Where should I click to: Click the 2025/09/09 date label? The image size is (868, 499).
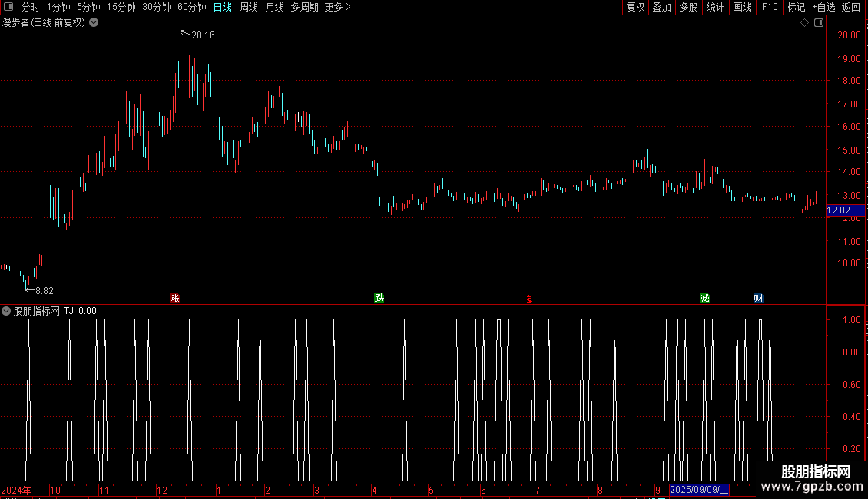pos(699,490)
